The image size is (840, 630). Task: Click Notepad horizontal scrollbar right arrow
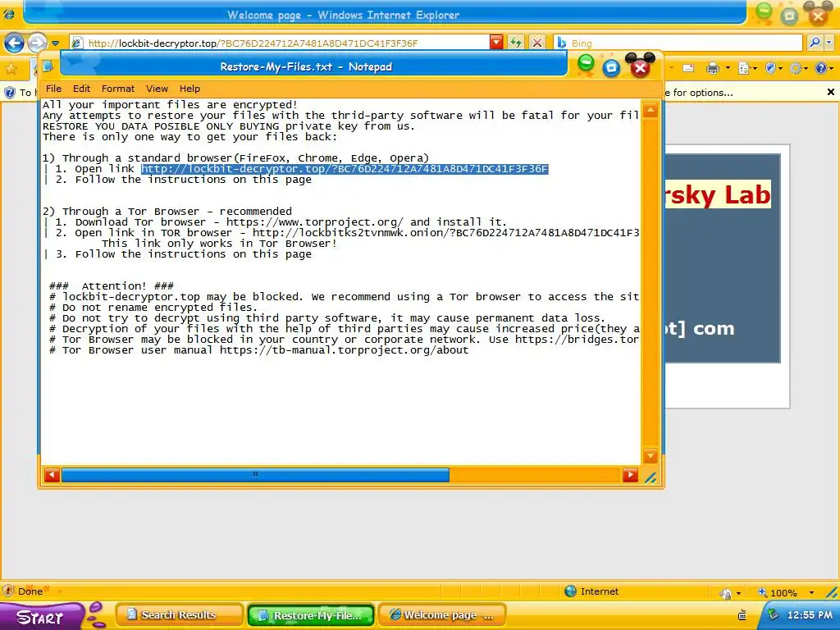pos(631,475)
